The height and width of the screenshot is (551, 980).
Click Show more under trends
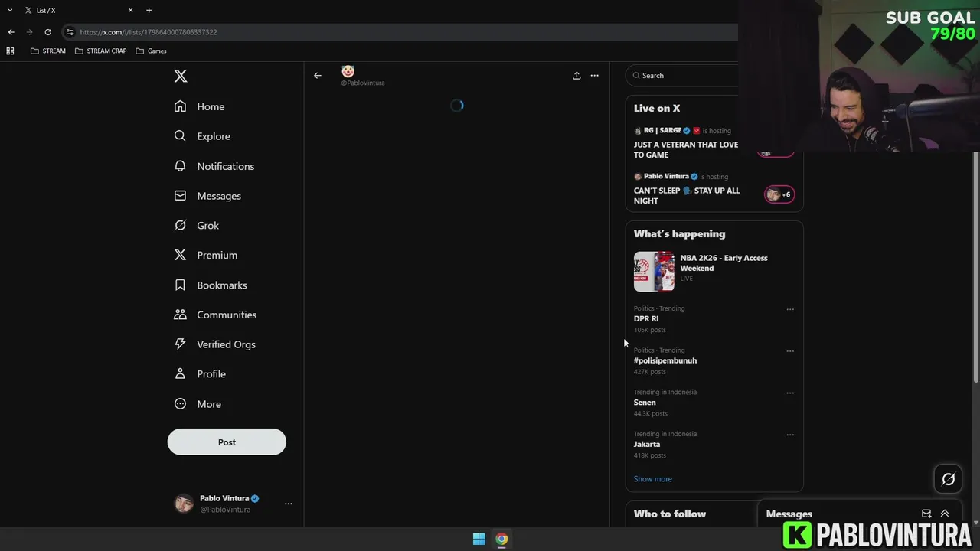point(653,479)
